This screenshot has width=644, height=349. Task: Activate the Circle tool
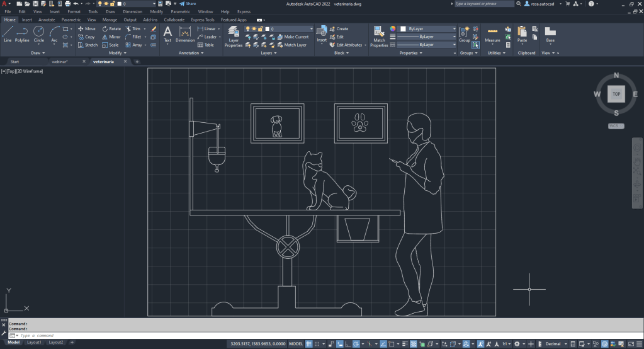click(39, 33)
